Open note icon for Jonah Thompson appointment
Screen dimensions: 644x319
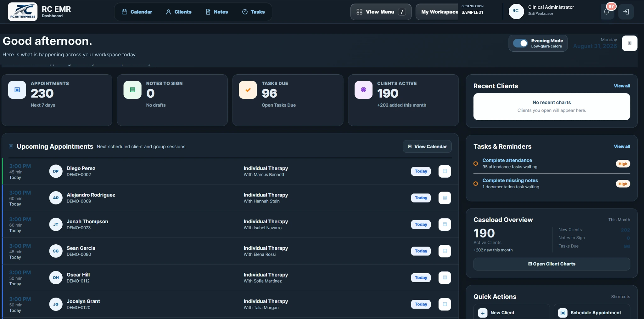click(445, 225)
